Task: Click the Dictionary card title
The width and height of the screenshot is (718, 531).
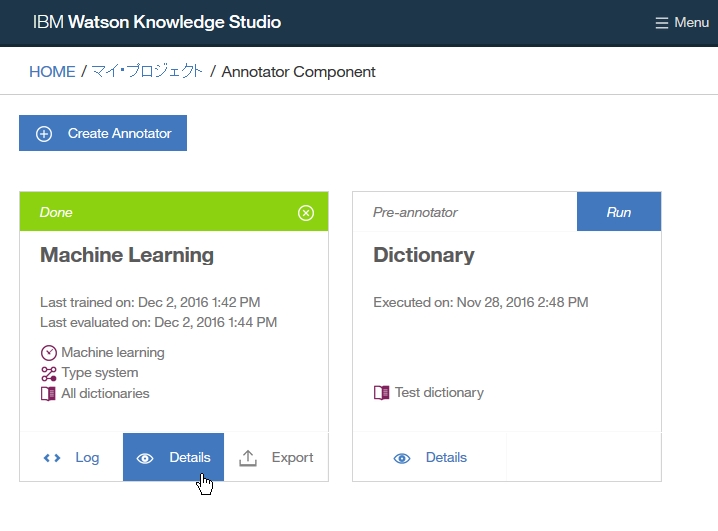Action: (424, 255)
